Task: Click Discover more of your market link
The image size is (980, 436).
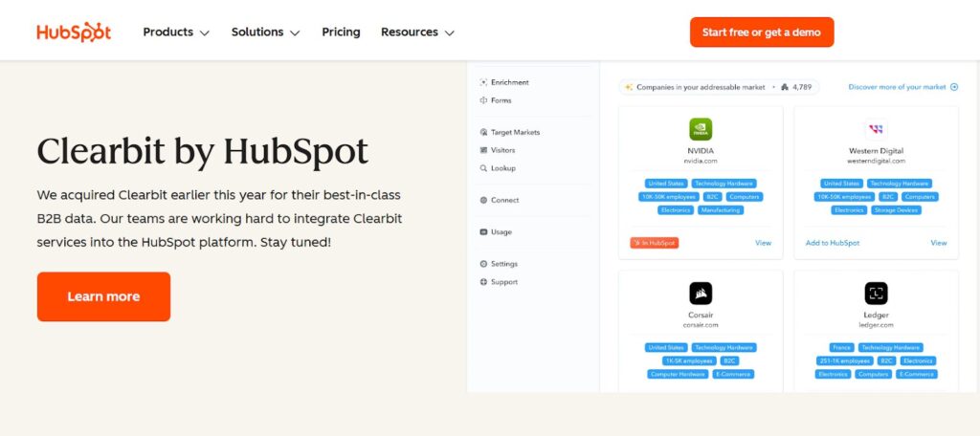Action: tap(897, 87)
